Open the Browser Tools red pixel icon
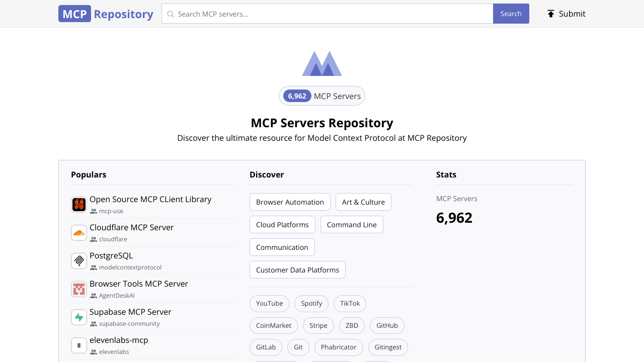Screen dimensions: 644x362 pos(79,289)
